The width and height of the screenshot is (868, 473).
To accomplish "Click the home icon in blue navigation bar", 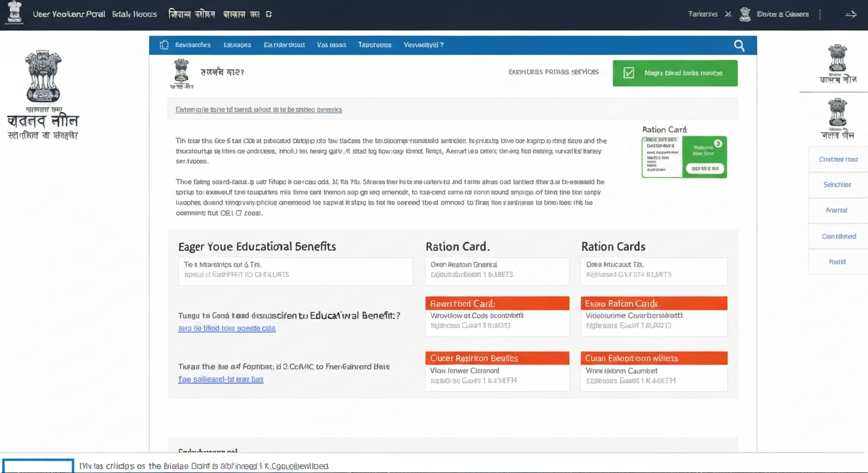I will tap(164, 45).
